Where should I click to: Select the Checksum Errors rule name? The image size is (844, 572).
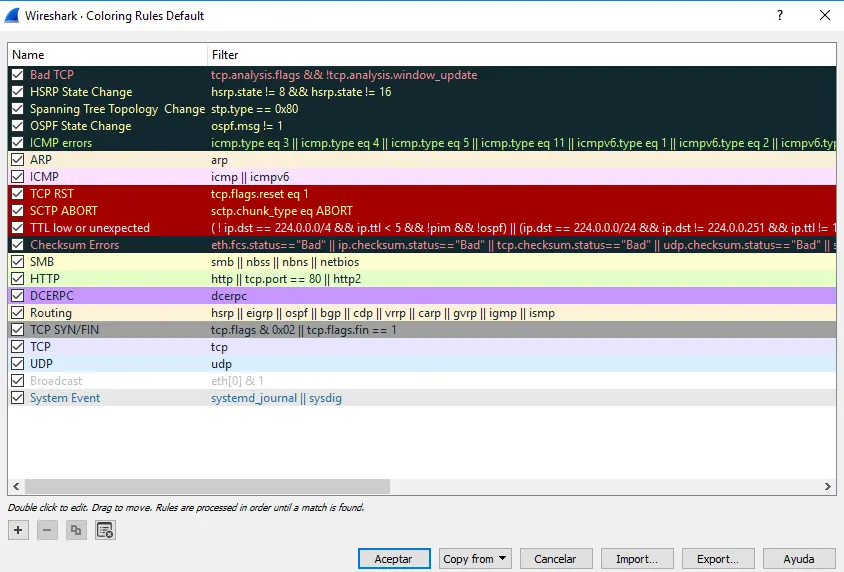(74, 245)
